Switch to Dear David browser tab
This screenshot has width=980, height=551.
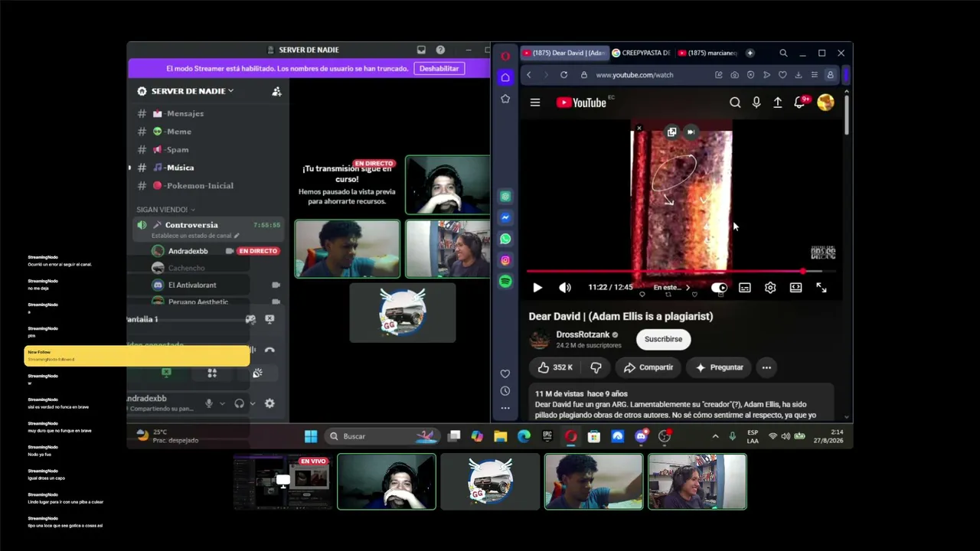(564, 54)
